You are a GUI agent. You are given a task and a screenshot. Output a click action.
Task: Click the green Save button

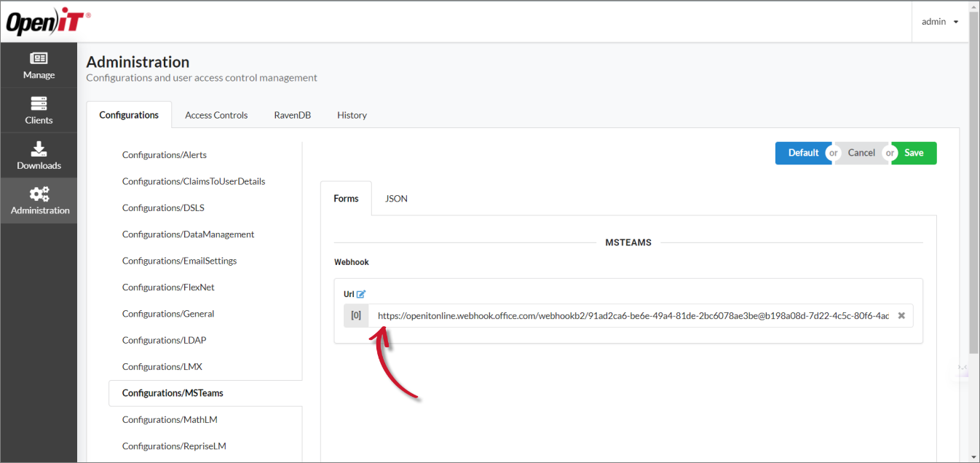point(914,153)
